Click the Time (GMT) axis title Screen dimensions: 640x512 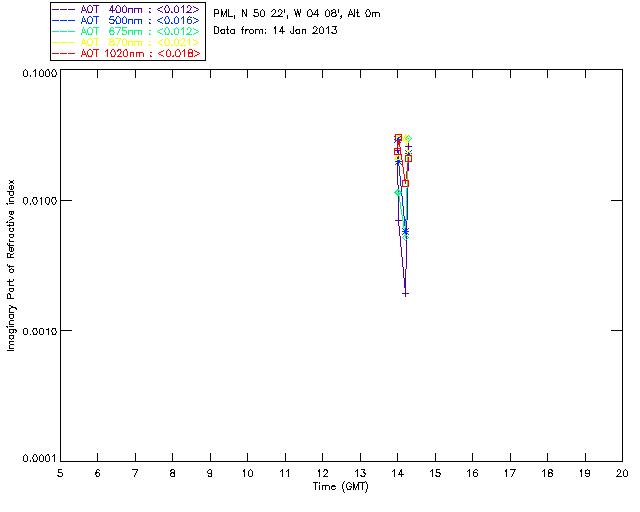point(341,487)
